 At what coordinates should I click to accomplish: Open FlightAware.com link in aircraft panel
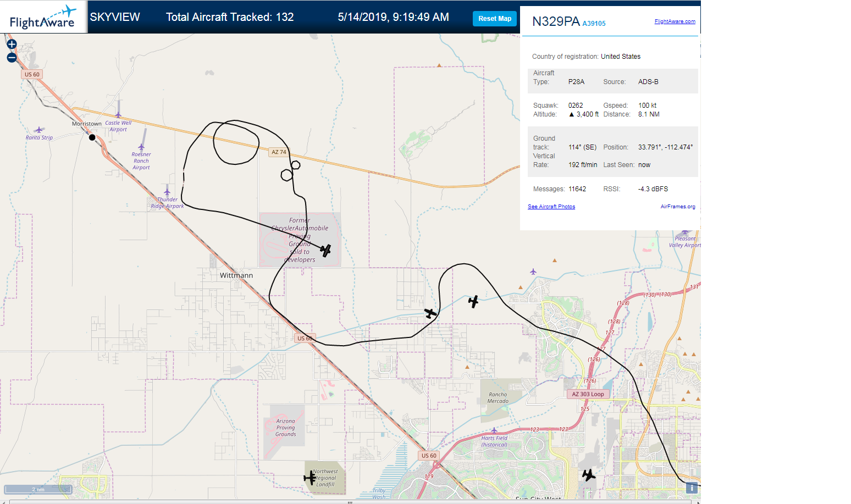point(675,21)
